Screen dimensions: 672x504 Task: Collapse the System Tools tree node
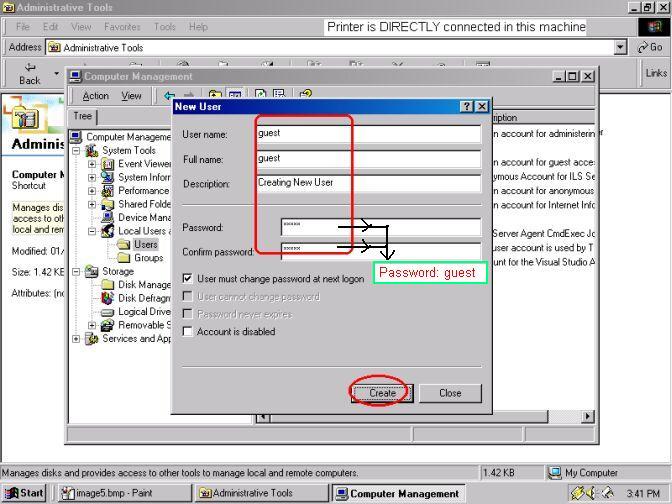[77, 151]
